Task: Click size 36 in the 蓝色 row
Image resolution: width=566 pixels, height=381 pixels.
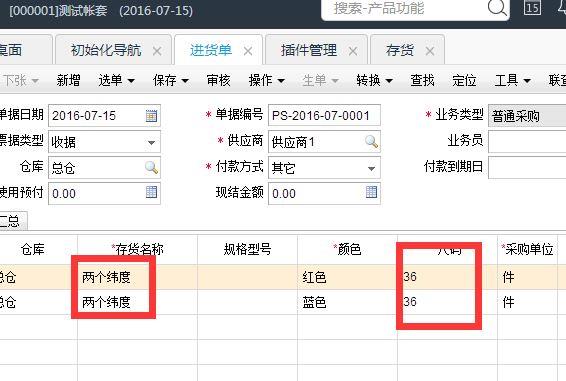Action: 410,302
